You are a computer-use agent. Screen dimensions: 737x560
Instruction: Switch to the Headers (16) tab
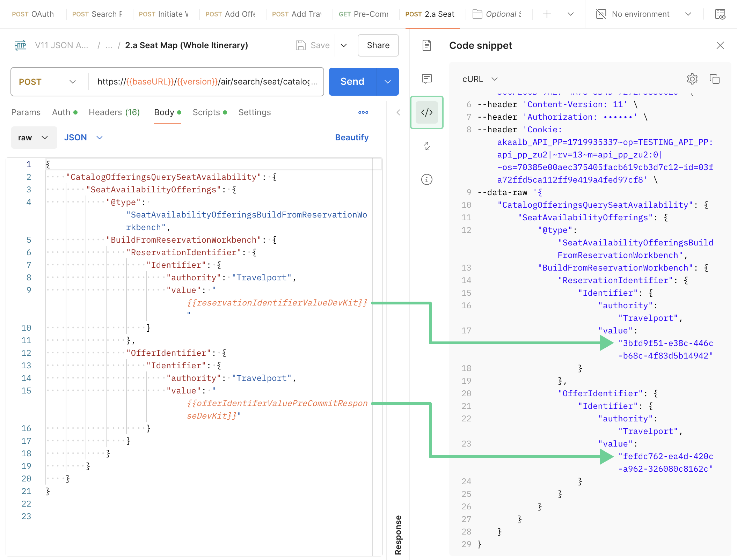coord(114,112)
